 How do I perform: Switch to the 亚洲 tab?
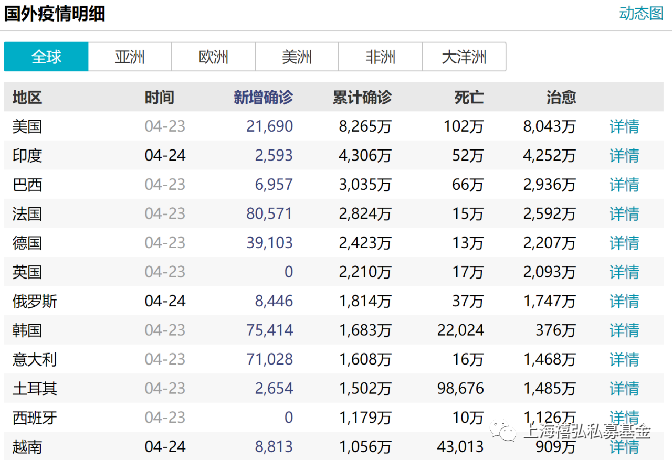click(130, 57)
